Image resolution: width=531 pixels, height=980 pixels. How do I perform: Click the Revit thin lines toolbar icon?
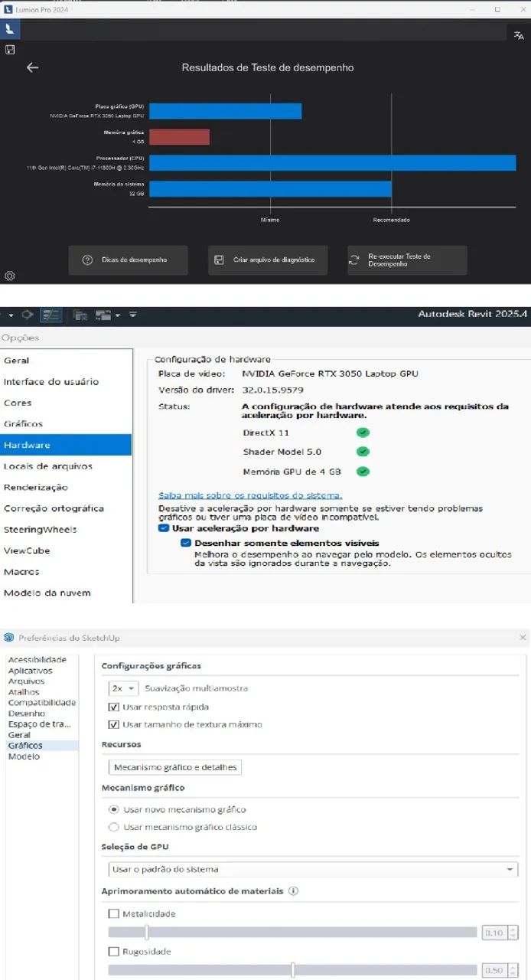click(51, 315)
